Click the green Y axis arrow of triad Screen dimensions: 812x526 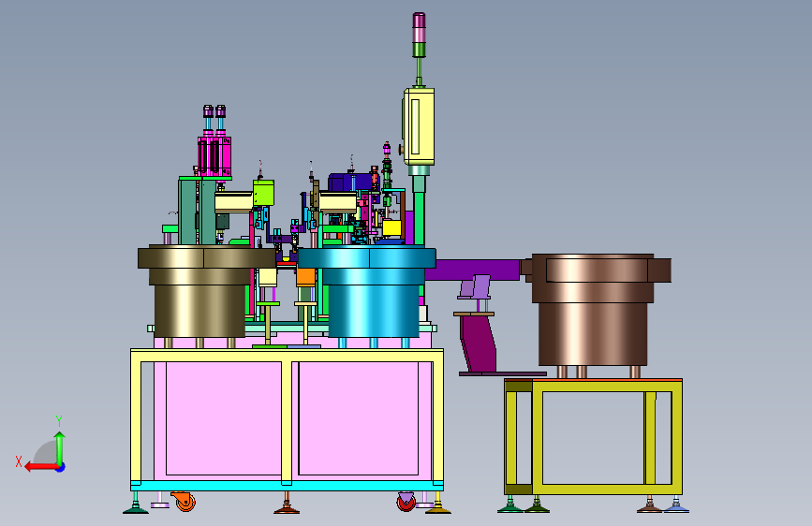[x=60, y=448]
